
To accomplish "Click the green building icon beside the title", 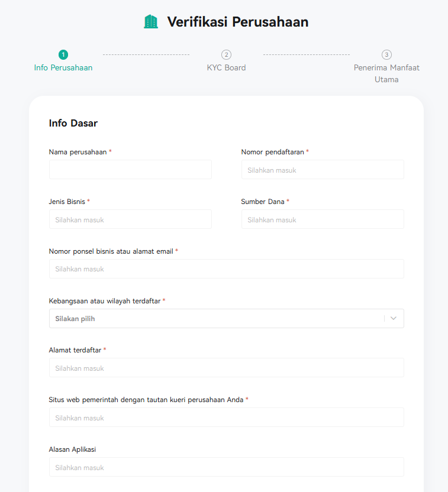I will click(x=151, y=22).
